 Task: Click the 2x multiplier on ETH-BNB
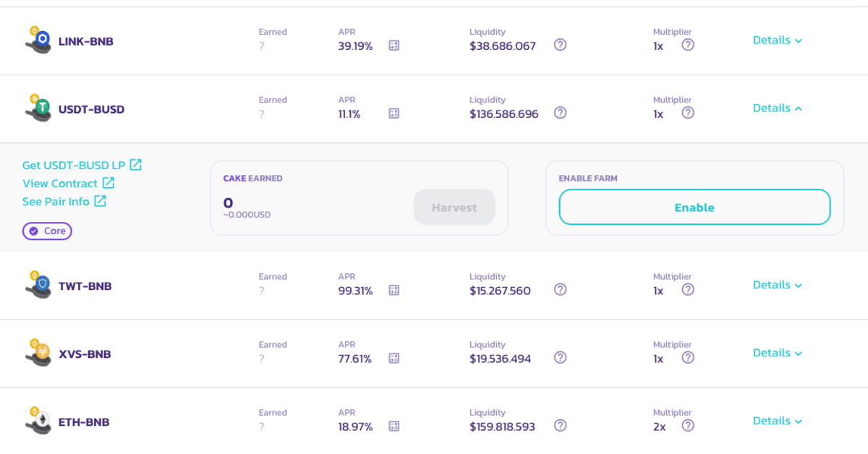pos(659,427)
